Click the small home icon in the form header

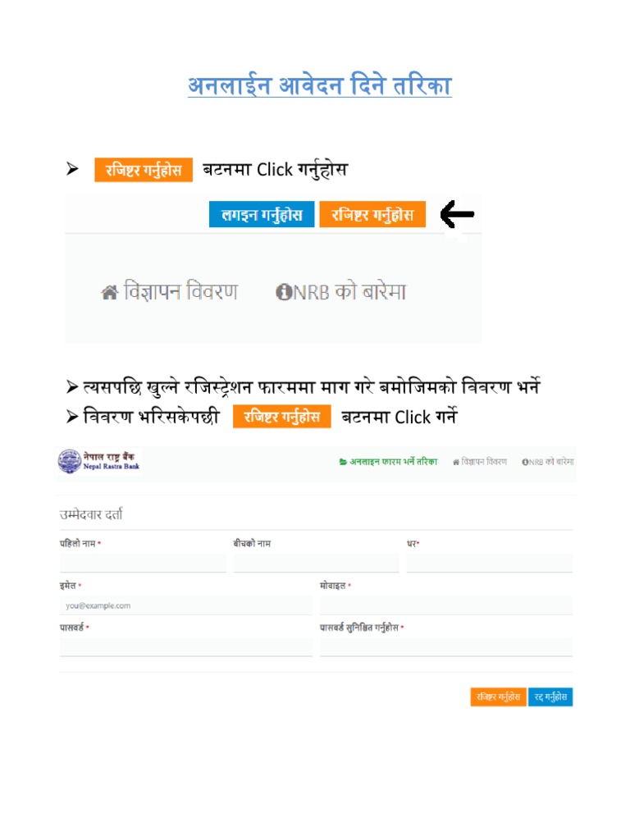click(456, 462)
